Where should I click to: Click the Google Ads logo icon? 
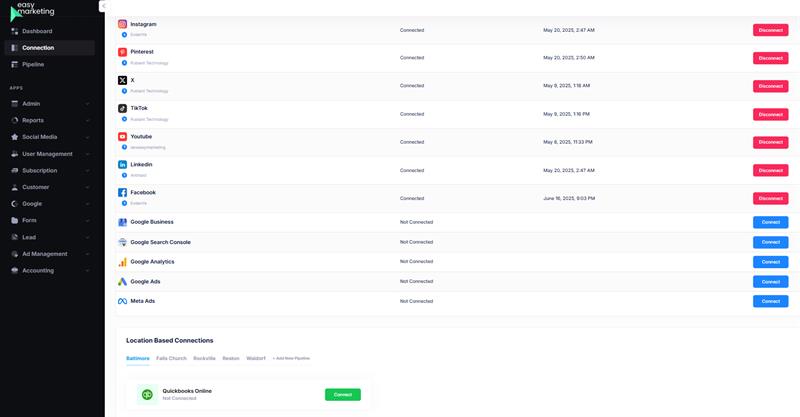(122, 282)
